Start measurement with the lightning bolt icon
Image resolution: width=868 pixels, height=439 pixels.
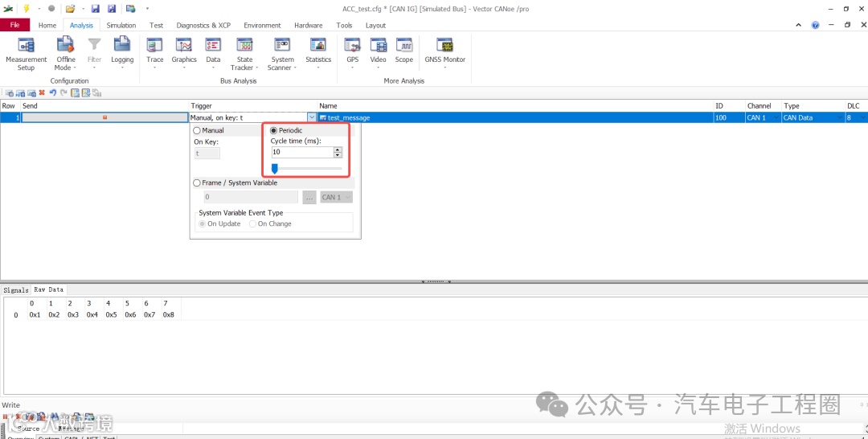click(x=26, y=8)
